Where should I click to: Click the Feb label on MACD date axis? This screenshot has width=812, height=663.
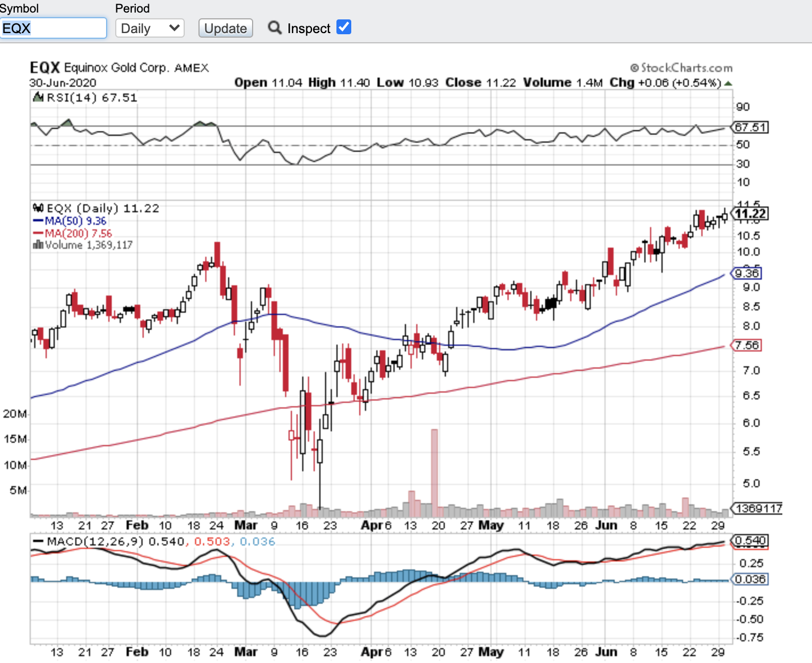(x=137, y=652)
